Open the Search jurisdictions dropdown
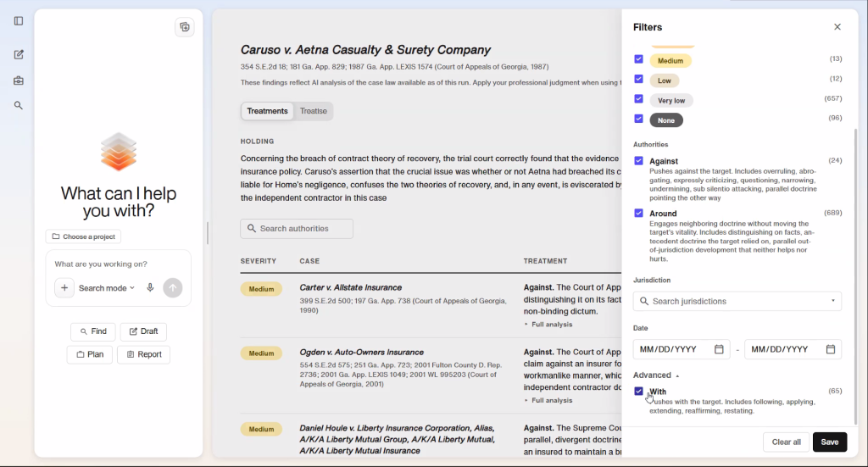The height and width of the screenshot is (467, 868). click(737, 301)
